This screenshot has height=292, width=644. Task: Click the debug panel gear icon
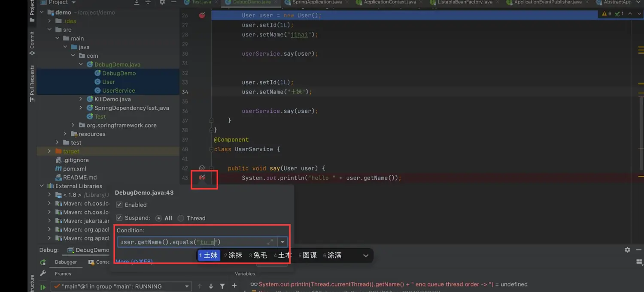[627, 250]
